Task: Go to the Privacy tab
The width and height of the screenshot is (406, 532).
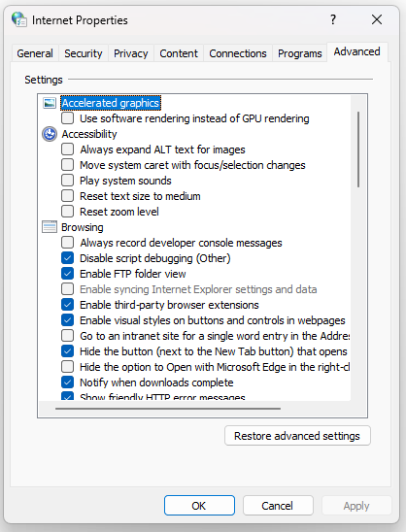Action: pyautogui.click(x=131, y=53)
